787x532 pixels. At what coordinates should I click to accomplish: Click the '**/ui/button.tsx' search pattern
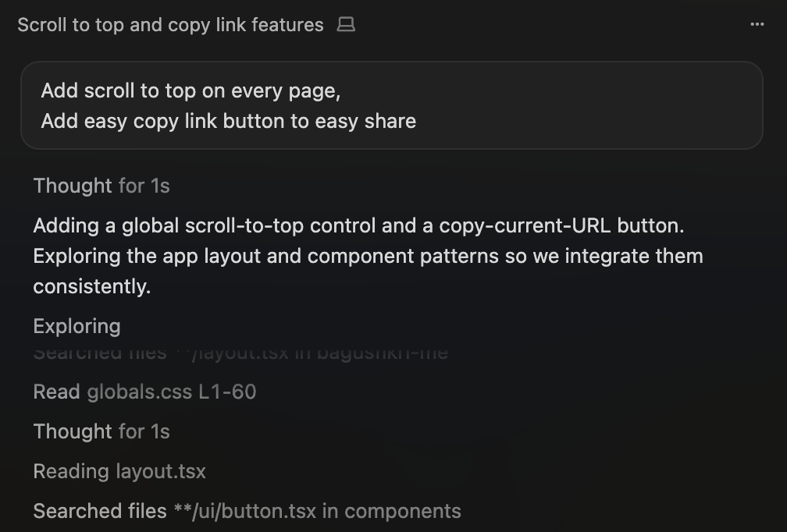tap(244, 511)
